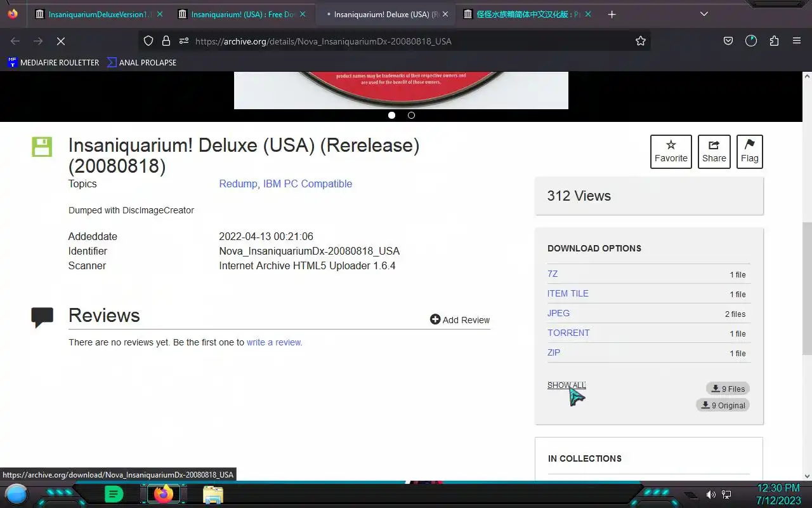Image resolution: width=812 pixels, height=508 pixels.
Task: Click the Addeddate value 2022-04-13 00:21:06
Action: point(266,236)
